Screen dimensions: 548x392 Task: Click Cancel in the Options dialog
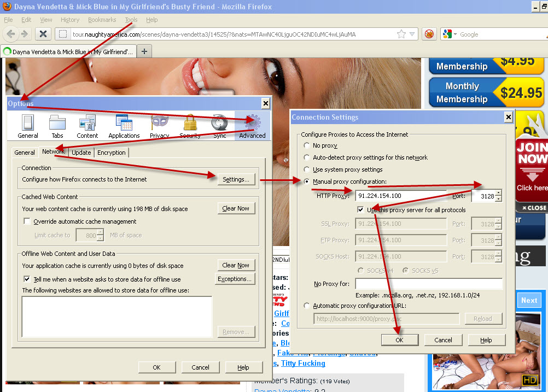(x=200, y=367)
